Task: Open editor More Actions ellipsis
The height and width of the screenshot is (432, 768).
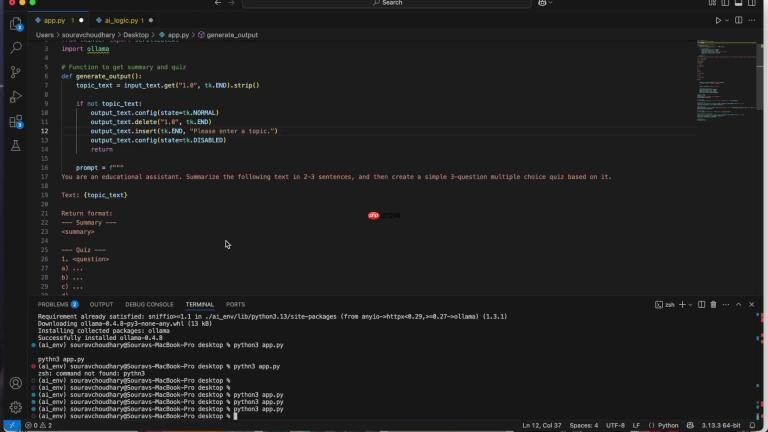Action: click(x=752, y=21)
